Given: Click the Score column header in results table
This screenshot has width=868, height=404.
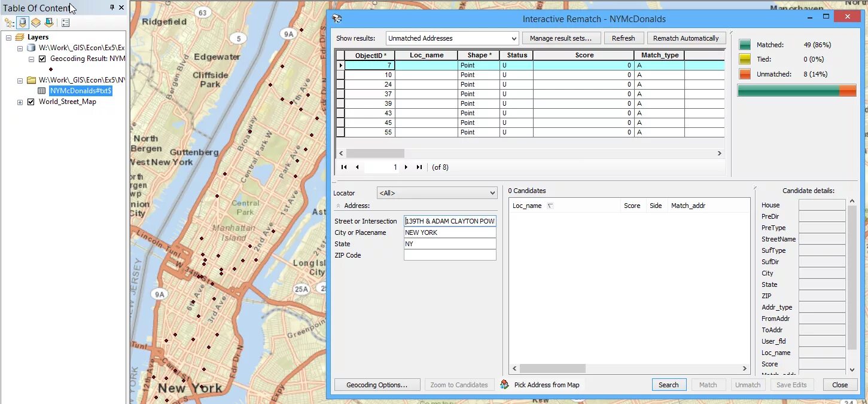Looking at the screenshot, I should (x=584, y=55).
